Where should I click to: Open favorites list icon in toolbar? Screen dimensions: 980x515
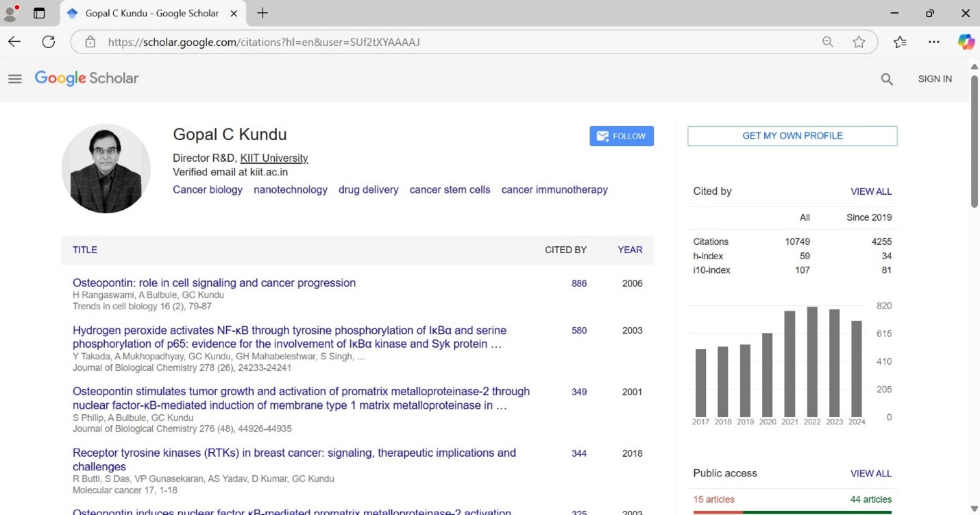(x=900, y=42)
